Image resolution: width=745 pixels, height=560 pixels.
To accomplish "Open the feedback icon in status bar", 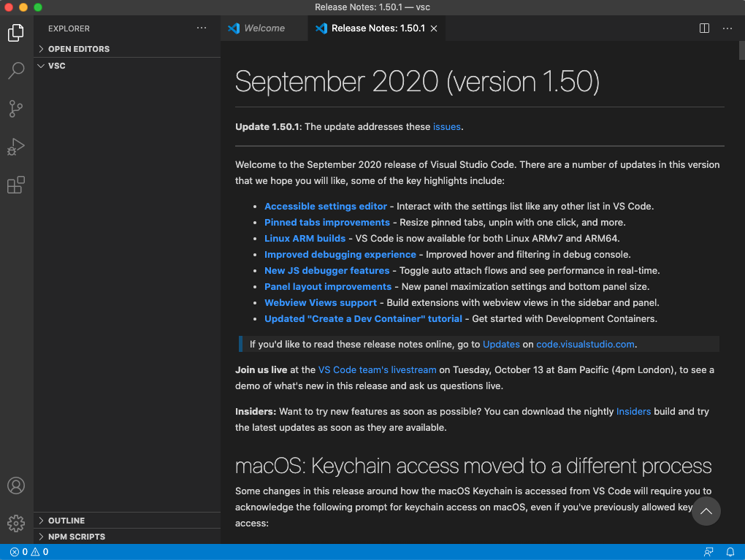I will pyautogui.click(x=708, y=551).
